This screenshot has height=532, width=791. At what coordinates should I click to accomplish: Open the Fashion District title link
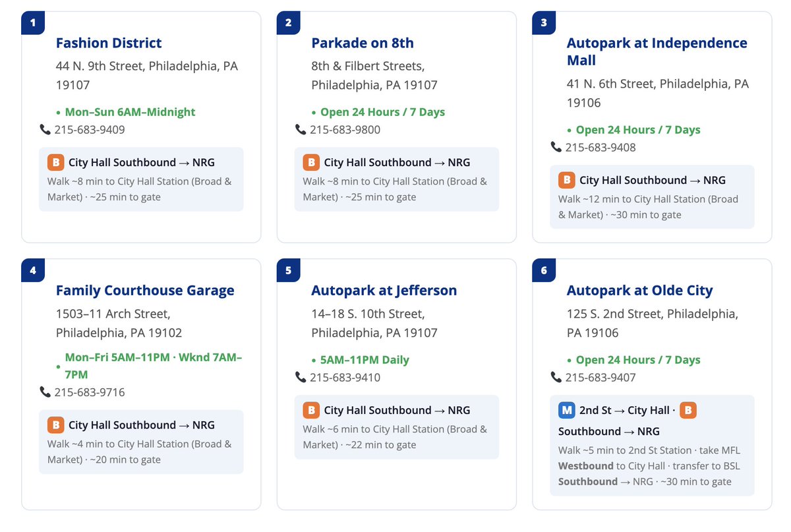(109, 43)
